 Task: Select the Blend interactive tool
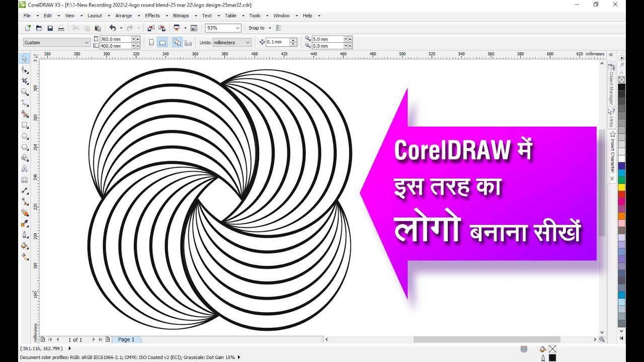[25, 213]
